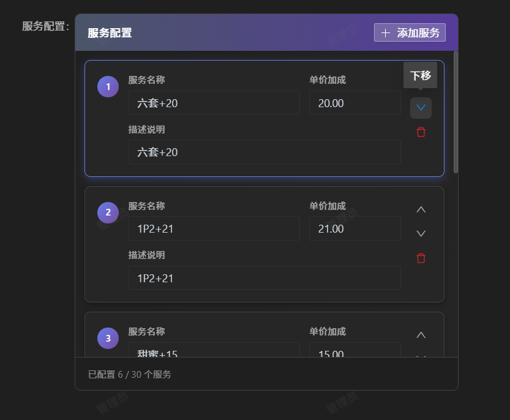This screenshot has height=420, width=510.
Task: Click the 添加服务 button
Action: pyautogui.click(x=410, y=33)
